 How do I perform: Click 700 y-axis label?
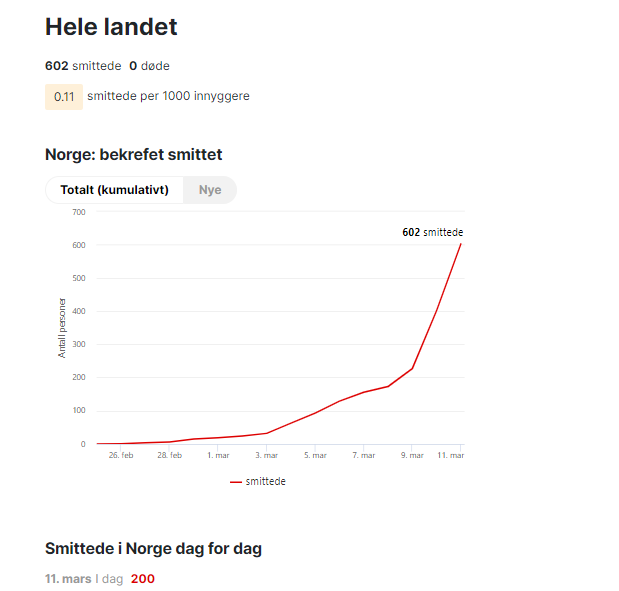(79, 212)
